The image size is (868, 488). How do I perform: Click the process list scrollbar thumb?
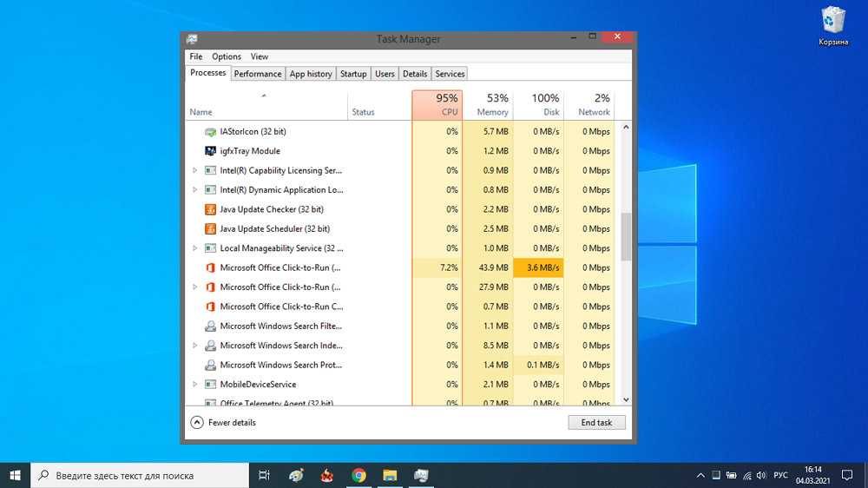point(626,236)
